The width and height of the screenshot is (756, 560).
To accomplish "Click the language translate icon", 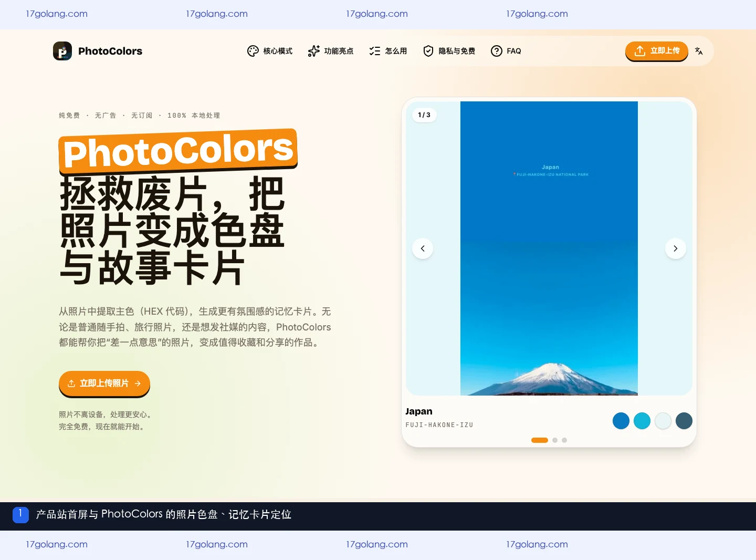I will 699,51.
